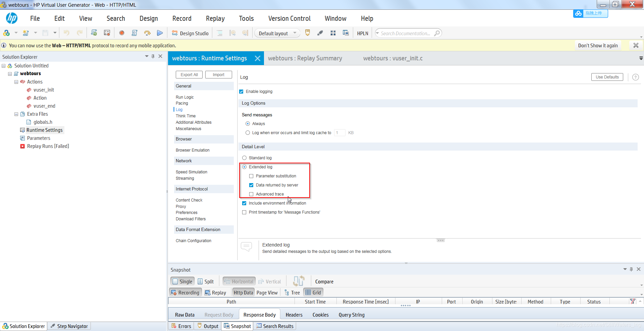
Task: Click the Import button
Action: [218, 75]
